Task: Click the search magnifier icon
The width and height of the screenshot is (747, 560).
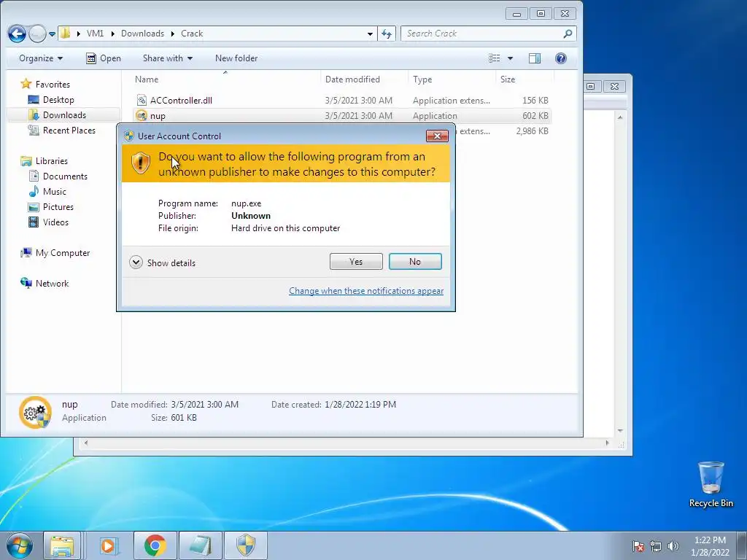Action: (568, 34)
